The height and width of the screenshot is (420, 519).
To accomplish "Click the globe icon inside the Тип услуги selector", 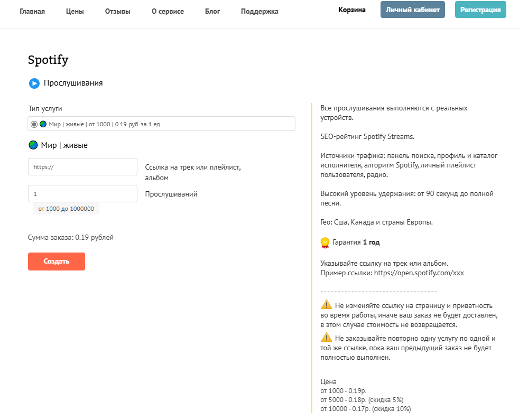I will (43, 124).
